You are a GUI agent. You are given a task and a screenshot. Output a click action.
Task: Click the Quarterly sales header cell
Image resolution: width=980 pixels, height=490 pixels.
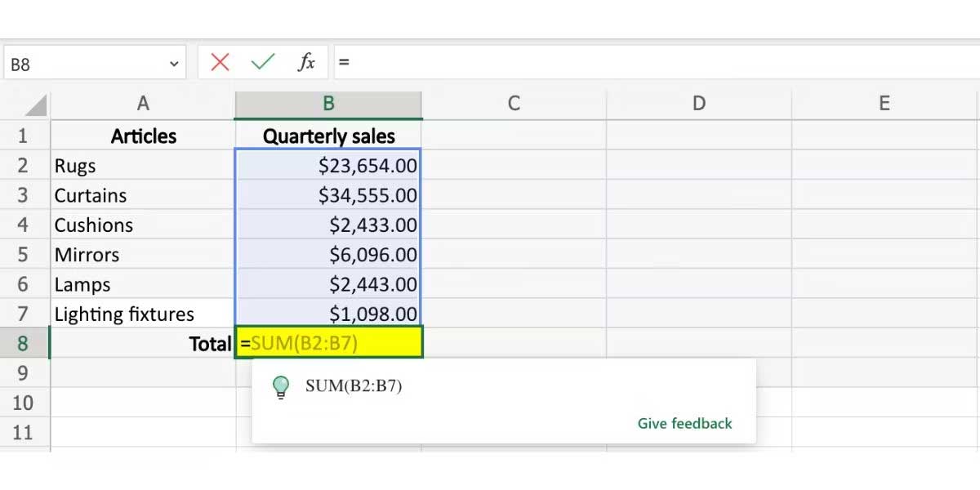coord(328,136)
